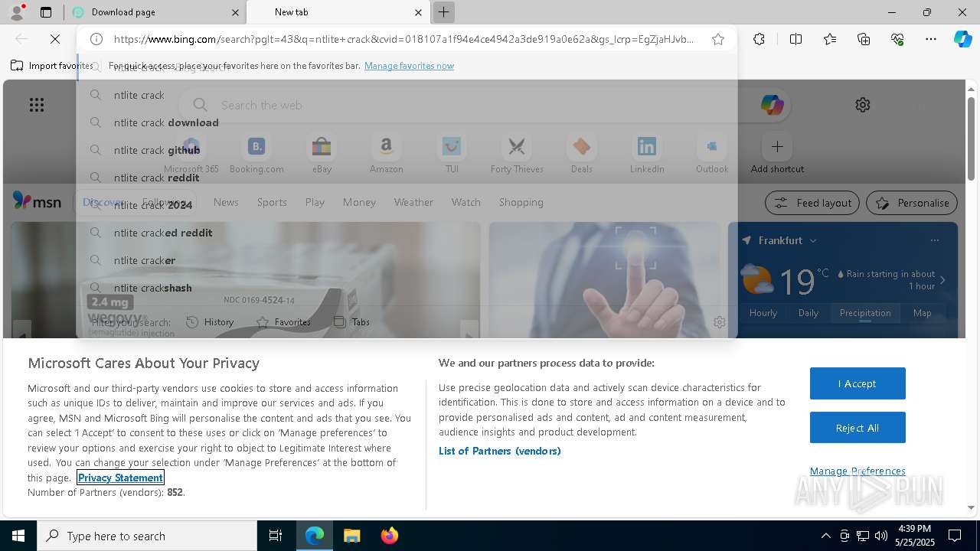
Task: Select suggestion ntlite crack download
Action: [x=406, y=122]
